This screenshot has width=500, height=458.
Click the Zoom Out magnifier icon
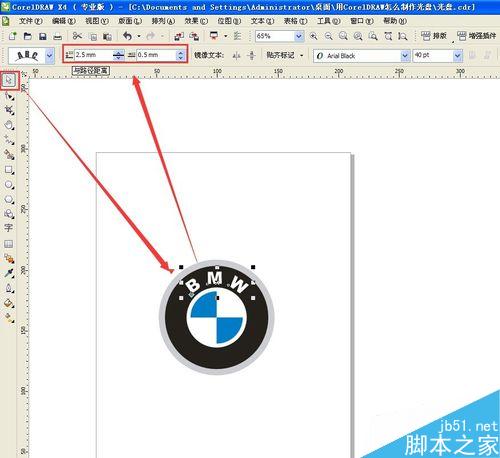coord(329,36)
